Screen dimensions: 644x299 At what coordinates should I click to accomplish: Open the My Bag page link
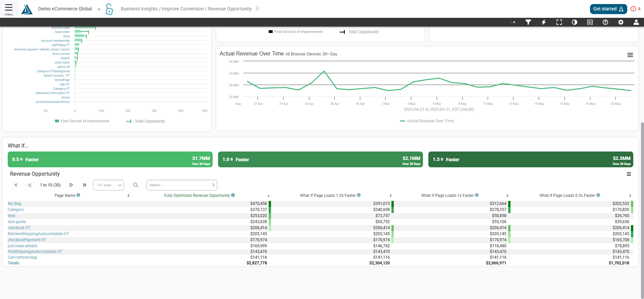(14, 204)
